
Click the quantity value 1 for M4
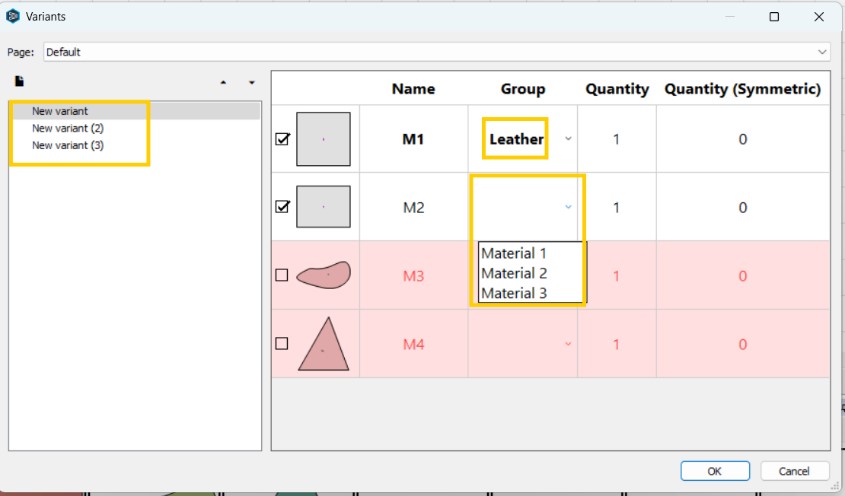(616, 344)
